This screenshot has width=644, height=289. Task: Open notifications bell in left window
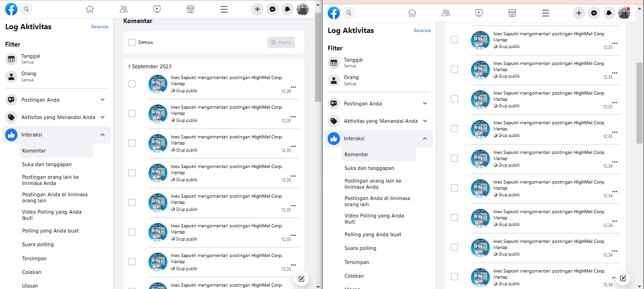287,9
